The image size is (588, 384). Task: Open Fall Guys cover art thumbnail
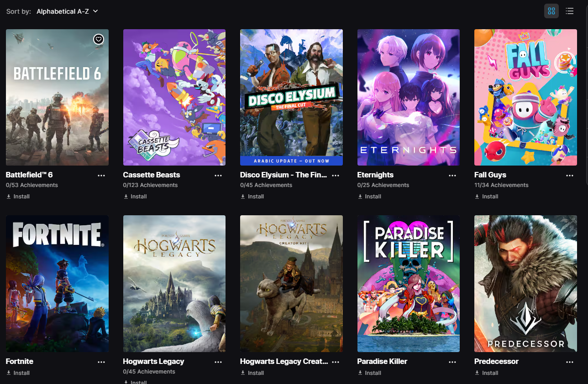click(525, 97)
